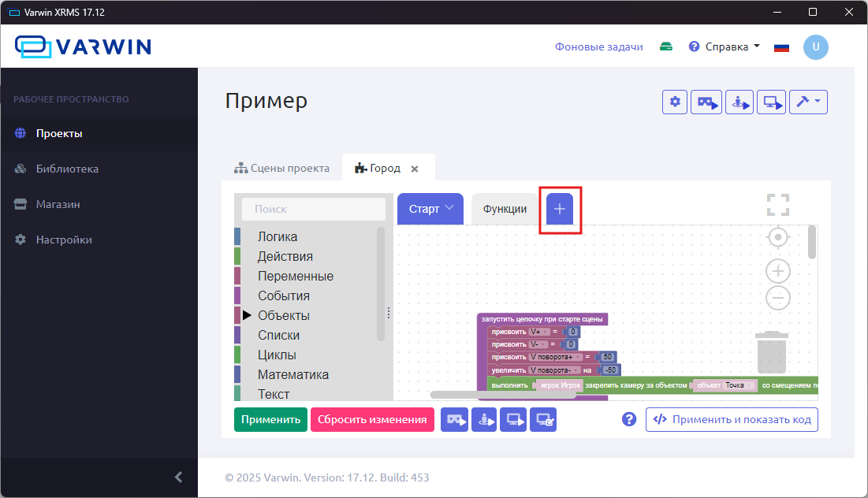Screen dimensions: 868x498
Task: Click the Поиск search field
Action: [x=314, y=210]
